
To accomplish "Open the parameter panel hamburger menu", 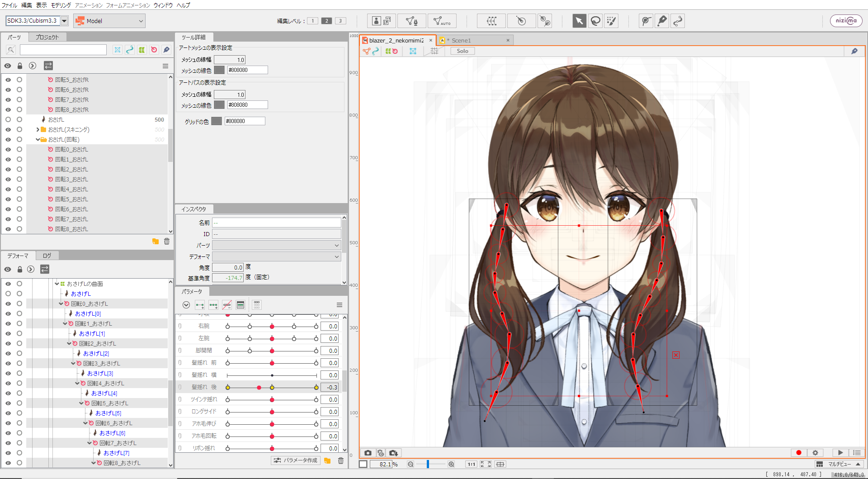I will (340, 305).
